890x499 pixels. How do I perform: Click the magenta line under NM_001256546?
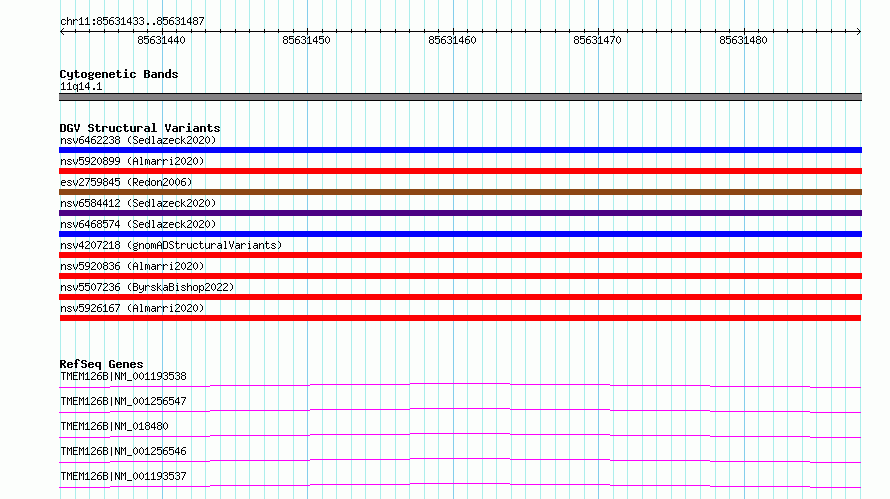click(x=460, y=460)
